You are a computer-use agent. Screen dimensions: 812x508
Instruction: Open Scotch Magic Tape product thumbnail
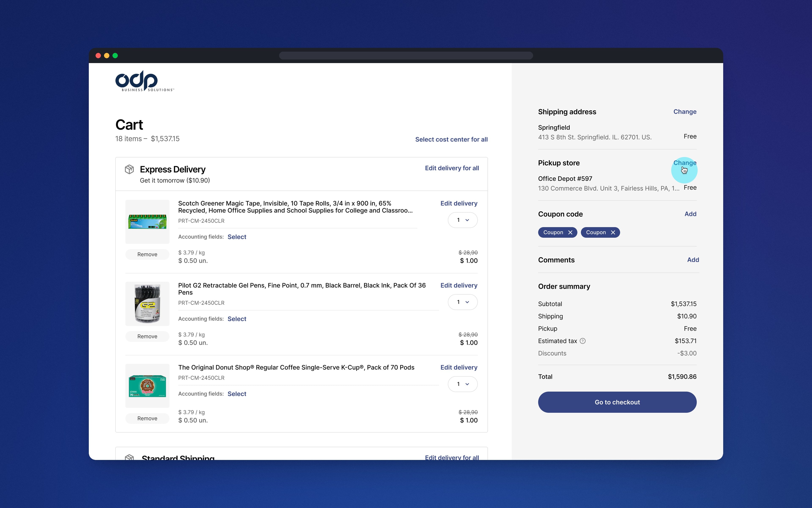click(x=147, y=222)
